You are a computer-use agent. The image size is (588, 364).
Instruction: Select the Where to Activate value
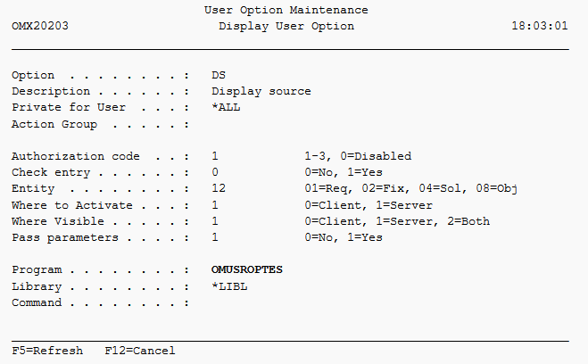[x=215, y=205]
